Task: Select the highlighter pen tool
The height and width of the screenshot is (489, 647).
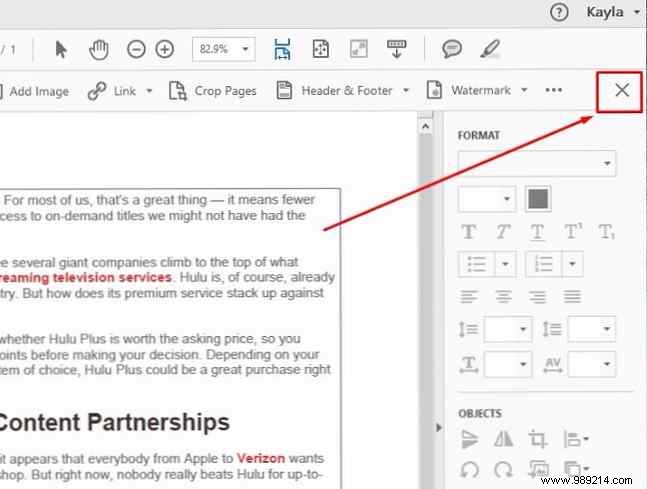Action: click(490, 49)
